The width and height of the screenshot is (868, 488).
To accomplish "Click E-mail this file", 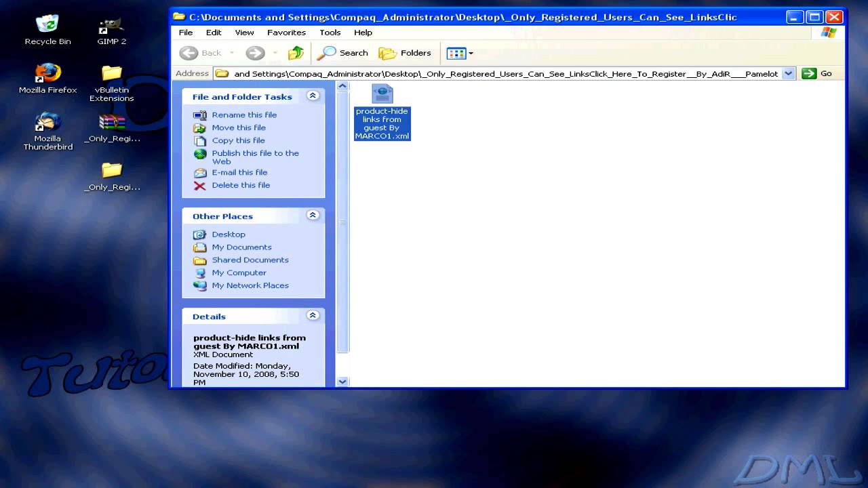I will point(239,172).
